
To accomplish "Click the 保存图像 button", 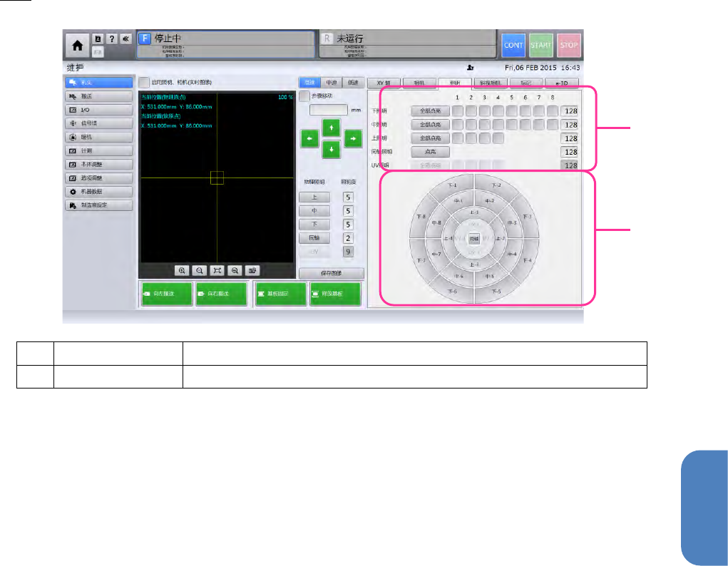I will pos(331,273).
